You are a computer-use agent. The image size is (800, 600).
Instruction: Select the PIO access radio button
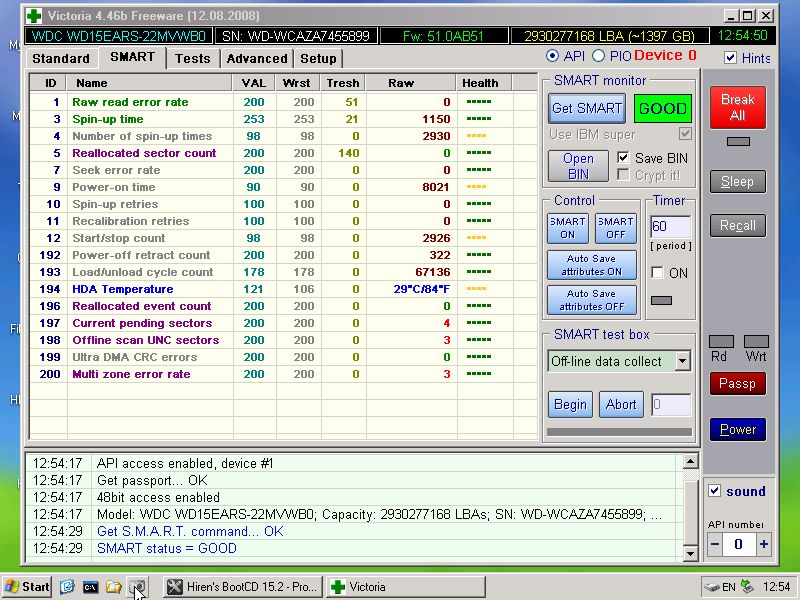click(x=598, y=56)
